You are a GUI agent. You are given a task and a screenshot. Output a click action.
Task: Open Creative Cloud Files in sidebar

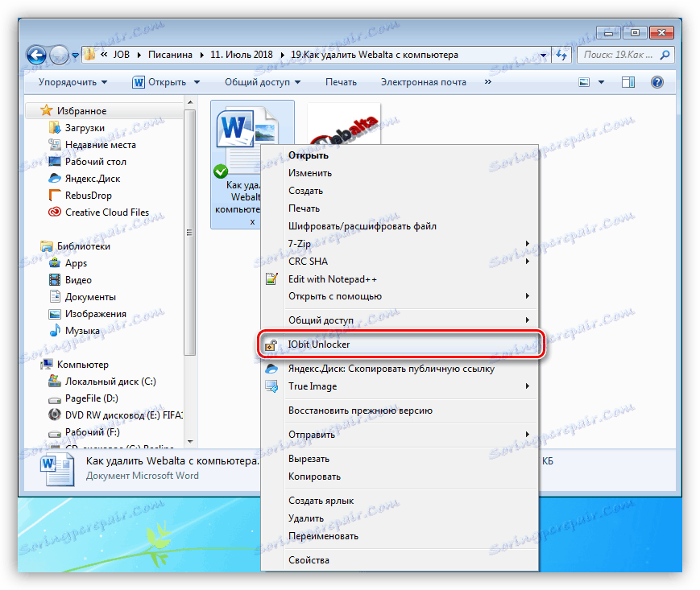click(106, 212)
